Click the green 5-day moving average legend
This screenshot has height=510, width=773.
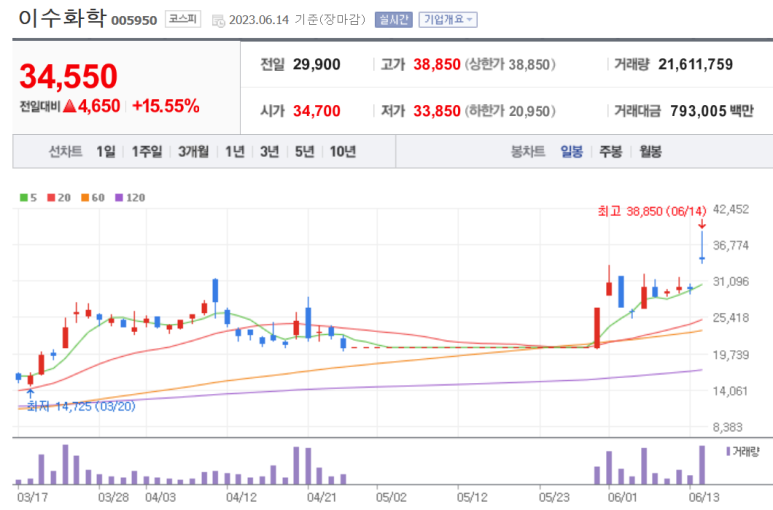tap(28, 198)
